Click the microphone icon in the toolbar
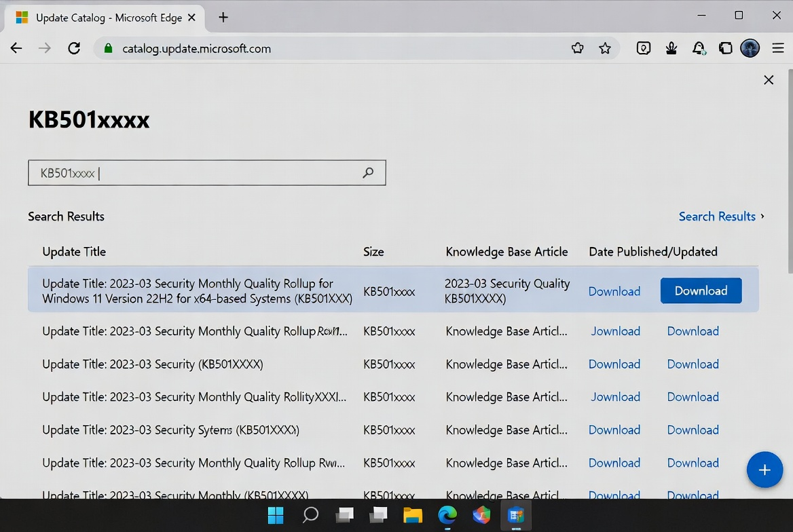793x532 pixels. pos(671,48)
